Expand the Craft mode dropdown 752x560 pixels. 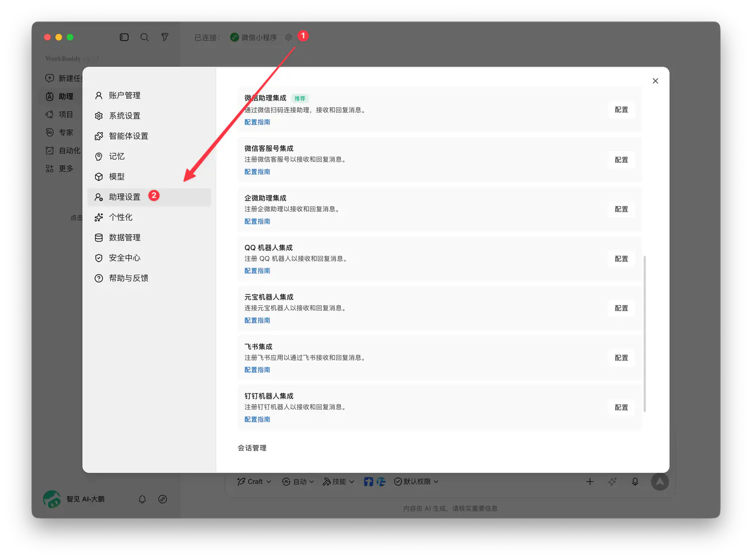pos(254,481)
